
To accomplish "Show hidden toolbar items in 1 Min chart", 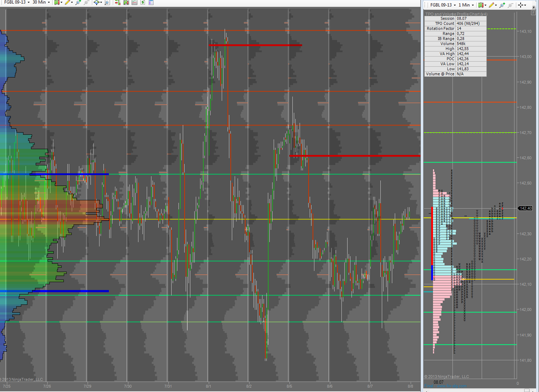I will point(534,7).
